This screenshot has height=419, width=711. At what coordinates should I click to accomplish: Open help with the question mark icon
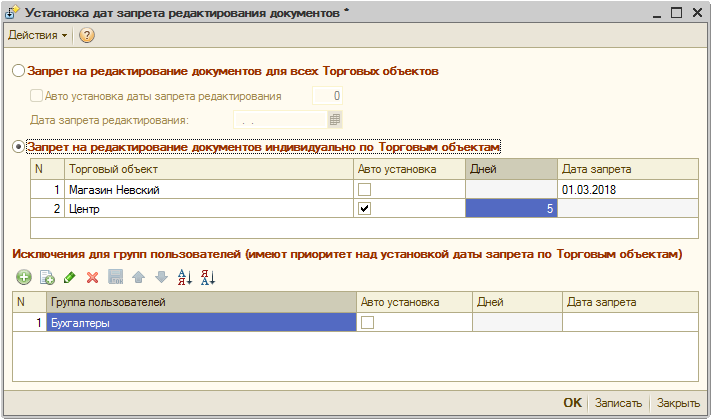point(86,35)
